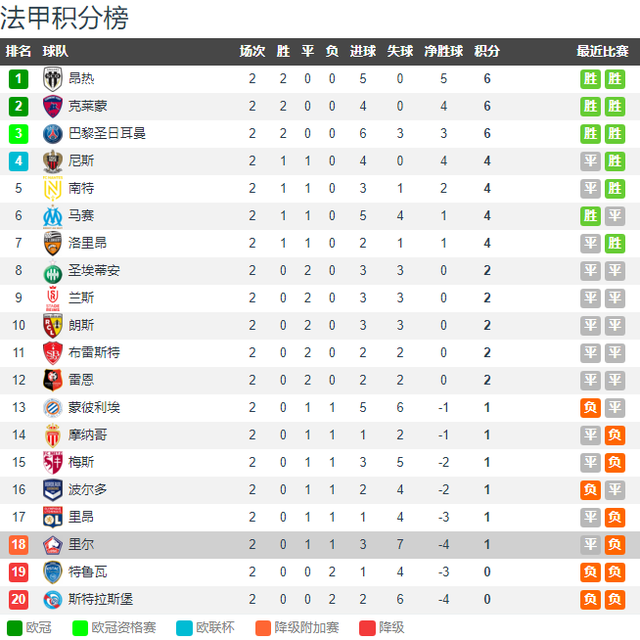640x640 pixels.
Task: Select the Nantes (南特) yellow logo
Action: point(53,189)
